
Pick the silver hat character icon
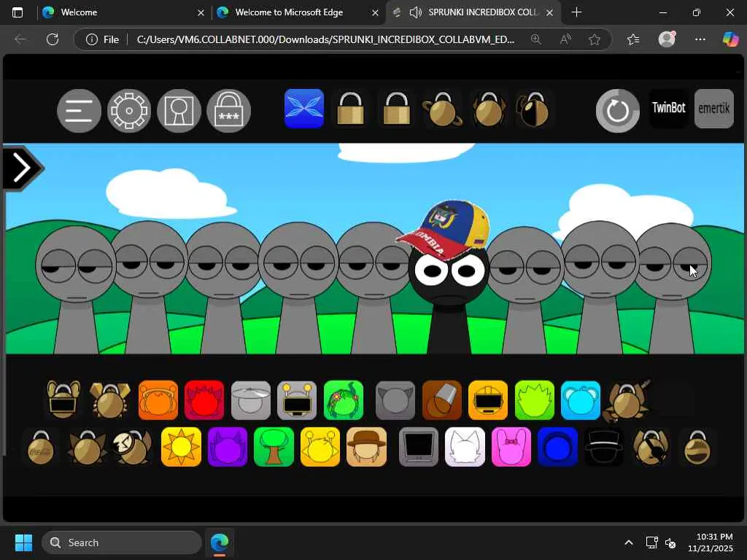[x=251, y=400]
